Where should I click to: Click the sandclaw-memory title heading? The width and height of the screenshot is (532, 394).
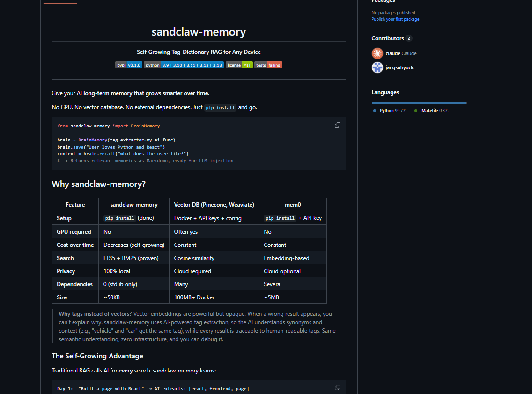click(199, 32)
